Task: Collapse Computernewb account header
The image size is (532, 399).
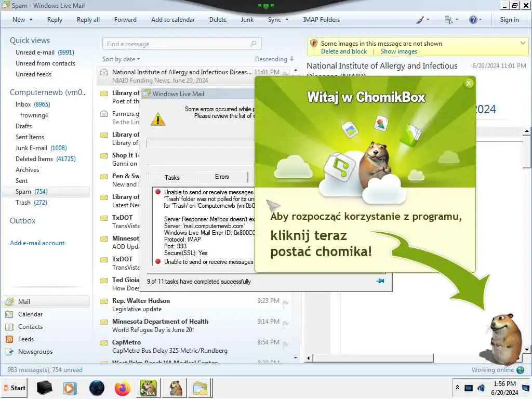Action: 48,92
